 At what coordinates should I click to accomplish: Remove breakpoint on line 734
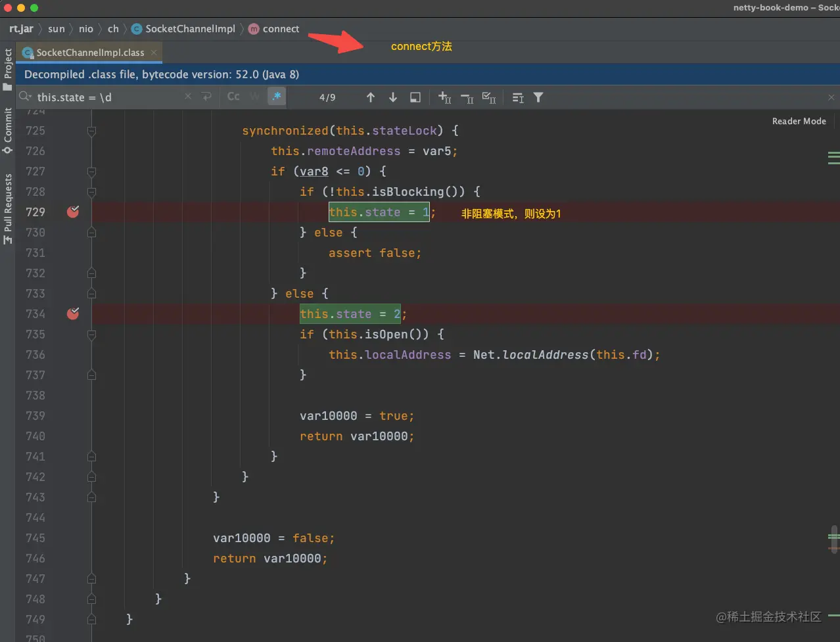click(x=73, y=313)
